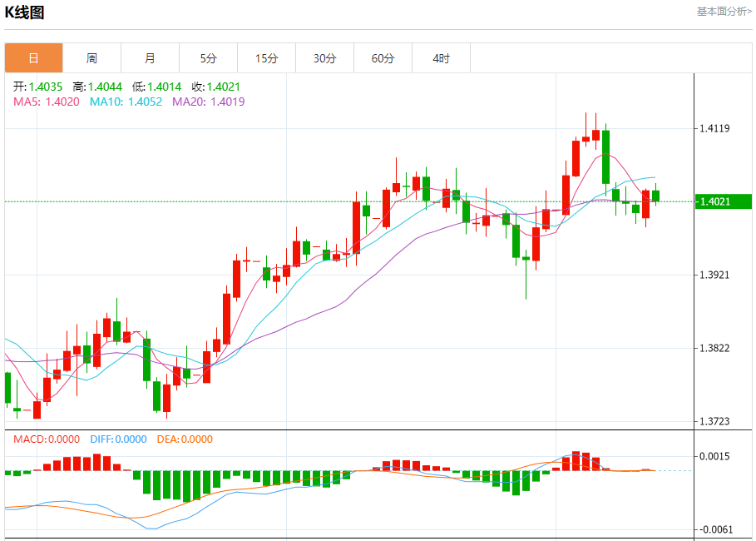Image resolution: width=756 pixels, height=541 pixels.
Task: Click the high price 高:1.4044
Action: 97,87
